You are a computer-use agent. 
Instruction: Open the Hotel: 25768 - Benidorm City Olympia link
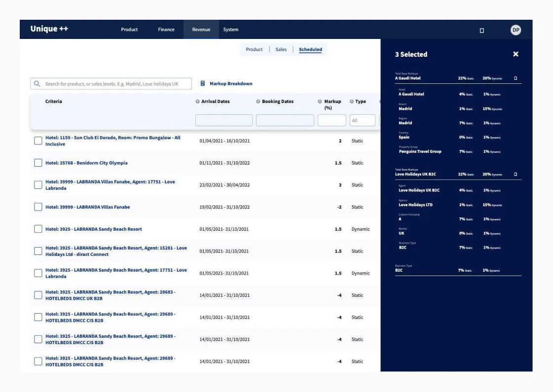point(86,163)
